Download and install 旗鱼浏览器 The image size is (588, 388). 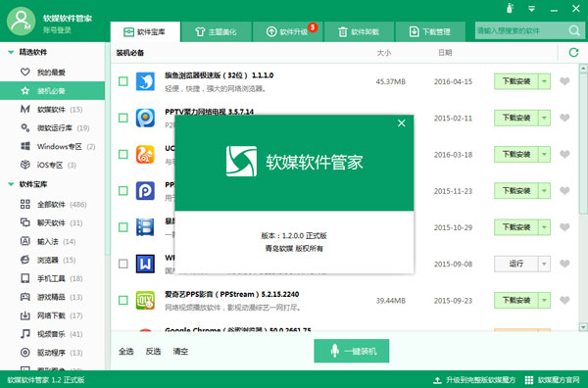click(x=516, y=81)
